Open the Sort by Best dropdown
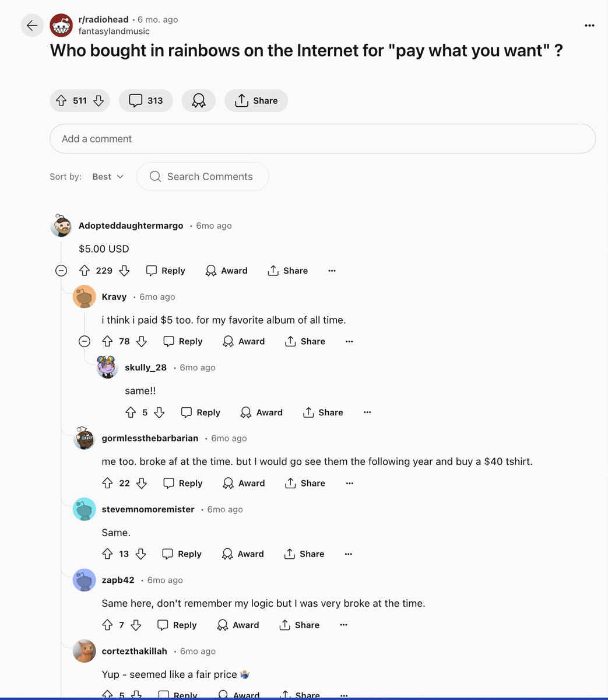608x700 pixels. pos(108,177)
